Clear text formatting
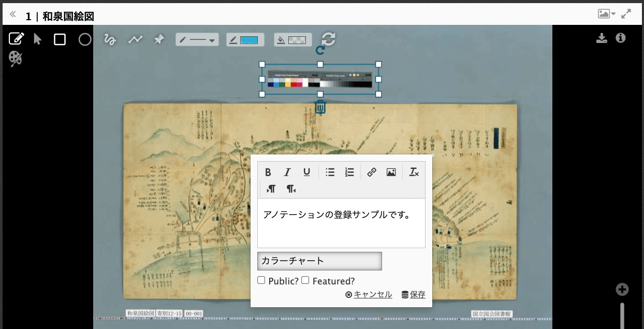Image resolution: width=644 pixels, height=329 pixels. [x=414, y=173]
